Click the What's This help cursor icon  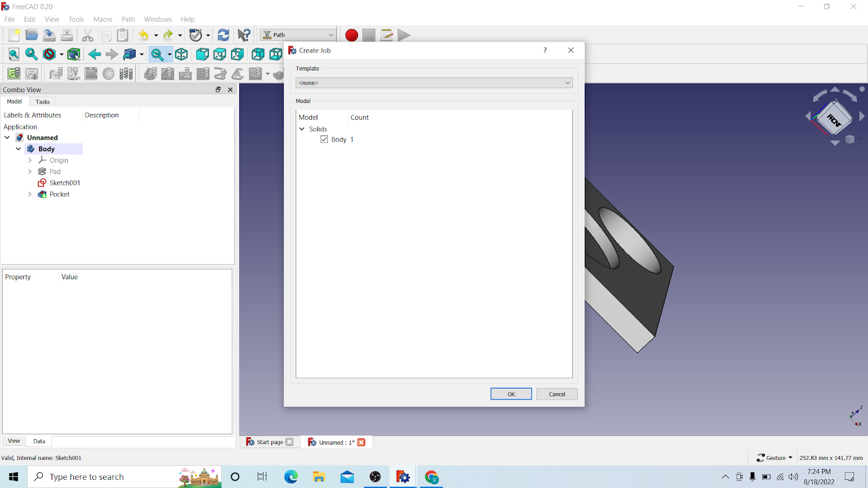[244, 35]
